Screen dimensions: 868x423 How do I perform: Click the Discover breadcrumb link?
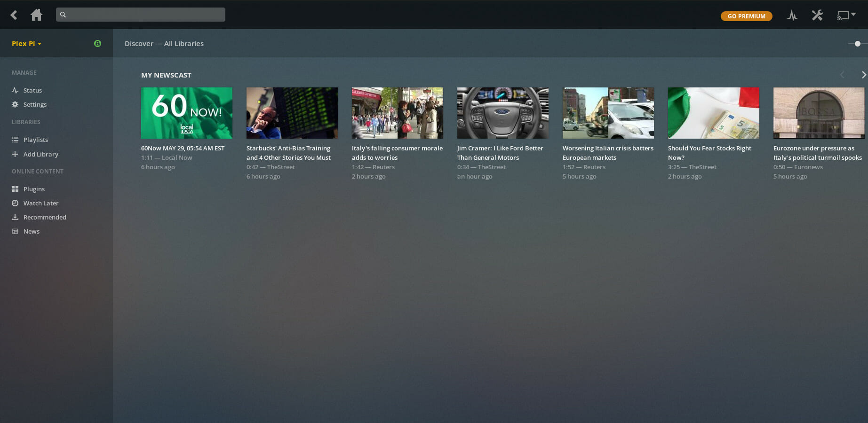pos(139,43)
